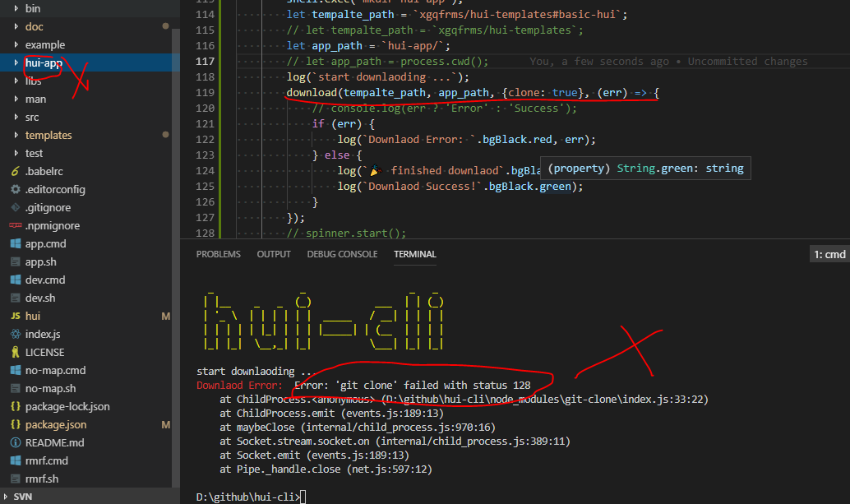Click the JS icon beside hui
The height and width of the screenshot is (504, 850).
[x=15, y=316]
